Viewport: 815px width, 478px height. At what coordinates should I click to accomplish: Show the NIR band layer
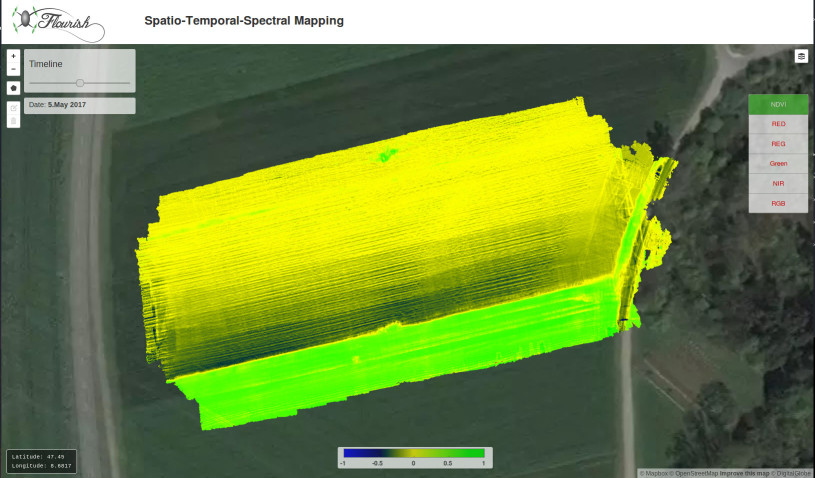778,183
